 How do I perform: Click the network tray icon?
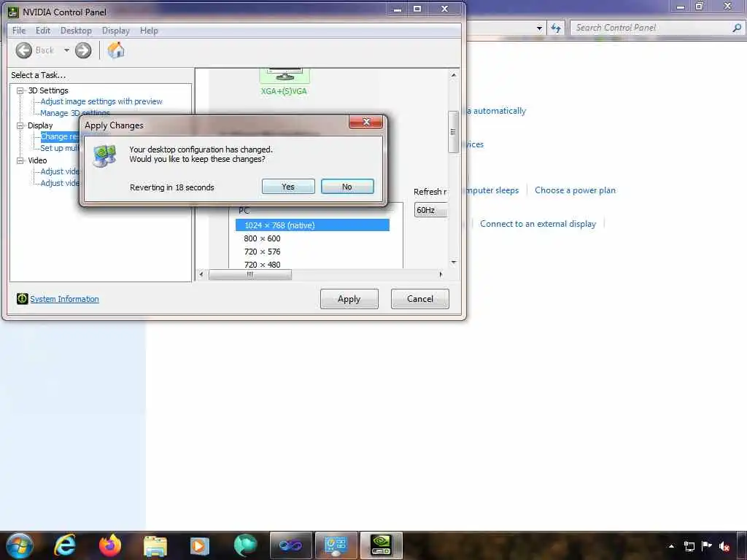click(689, 546)
